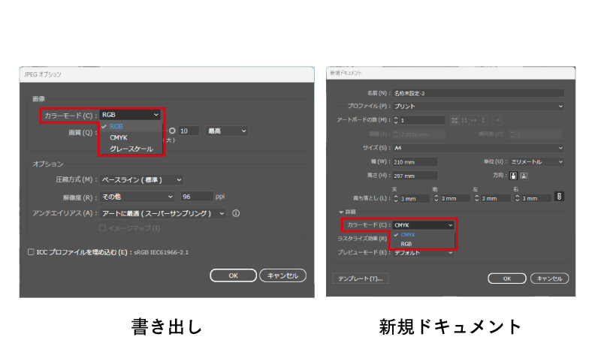Click the artboard layout direction arrow icon
595x364 pixels.
(x=497, y=120)
